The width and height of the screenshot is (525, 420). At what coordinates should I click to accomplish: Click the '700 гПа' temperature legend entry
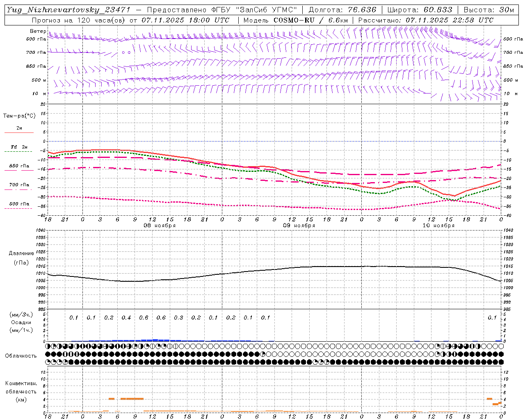19,185
